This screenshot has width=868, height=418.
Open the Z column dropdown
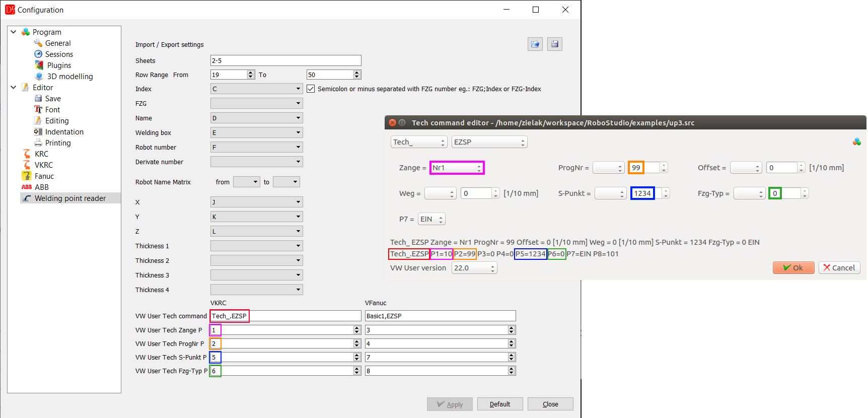256,231
